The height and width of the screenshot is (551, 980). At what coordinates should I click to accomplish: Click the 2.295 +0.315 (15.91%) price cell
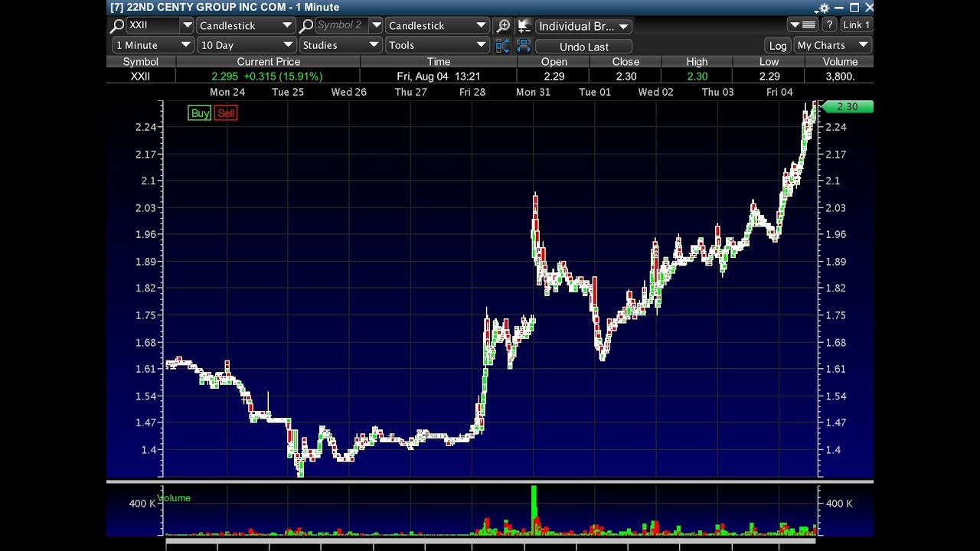click(267, 77)
